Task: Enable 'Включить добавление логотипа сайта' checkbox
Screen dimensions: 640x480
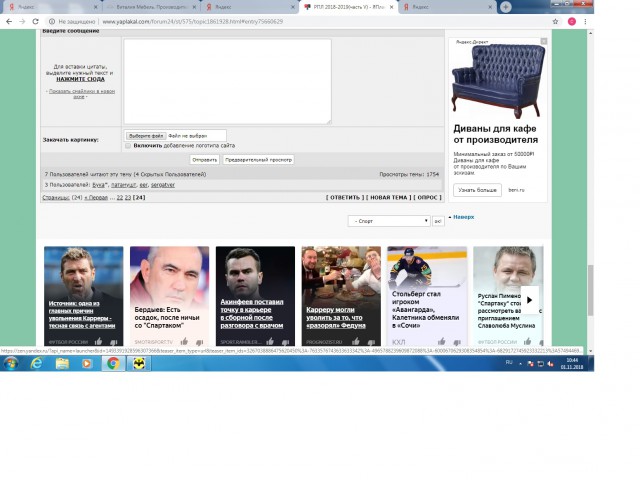Action: (x=128, y=146)
